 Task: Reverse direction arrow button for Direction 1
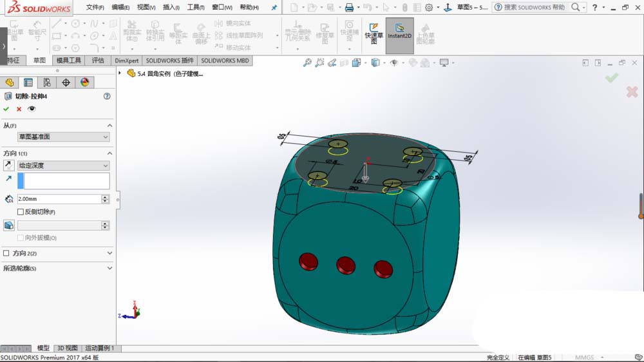point(8,166)
